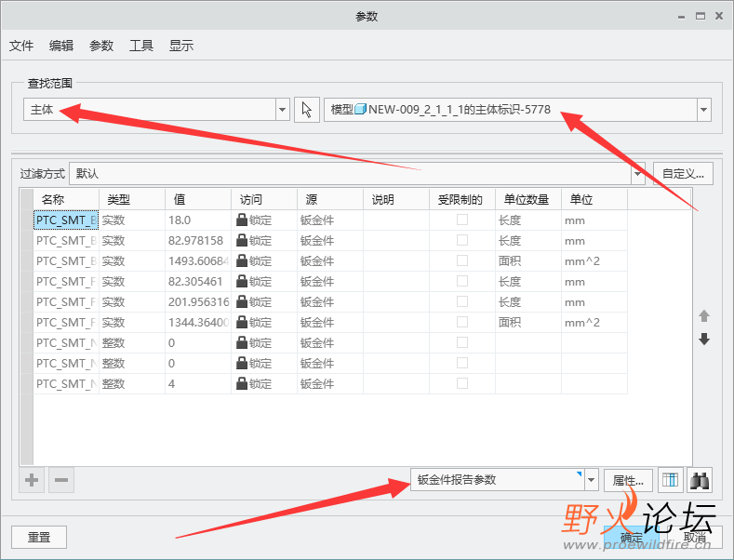
Task: Click the move down arrow icon
Action: tap(704, 339)
